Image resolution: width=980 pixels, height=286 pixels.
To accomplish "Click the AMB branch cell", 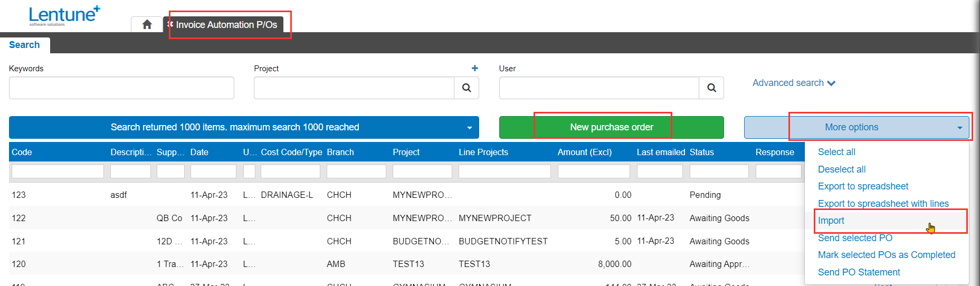I will [x=336, y=264].
